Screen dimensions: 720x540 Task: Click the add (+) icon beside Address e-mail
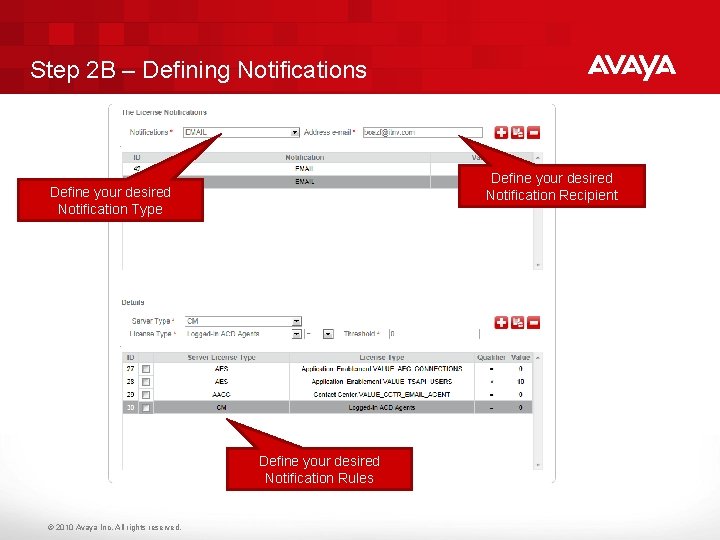[x=501, y=133]
